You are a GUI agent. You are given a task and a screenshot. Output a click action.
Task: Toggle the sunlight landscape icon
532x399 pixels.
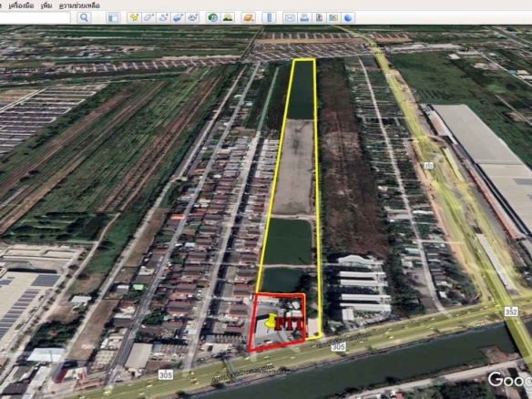228,17
